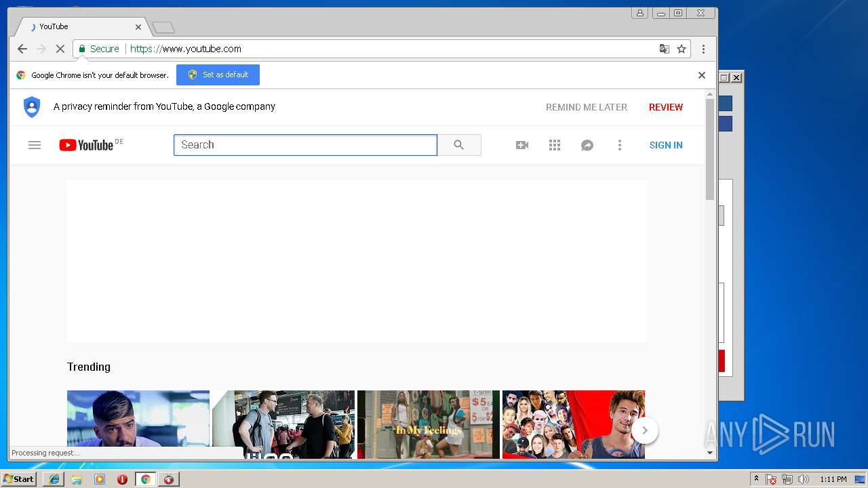The height and width of the screenshot is (488, 868).
Task: Open the Action Center flag icon
Action: pos(771,479)
